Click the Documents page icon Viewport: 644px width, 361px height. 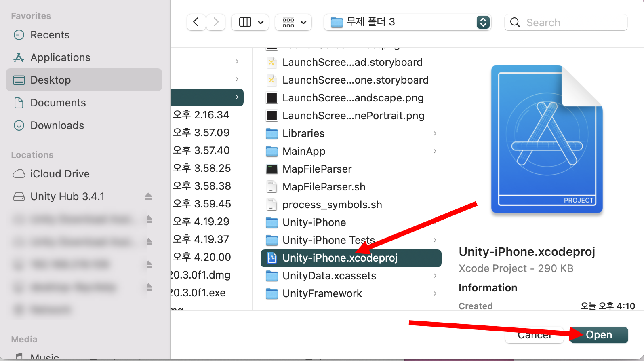19,103
